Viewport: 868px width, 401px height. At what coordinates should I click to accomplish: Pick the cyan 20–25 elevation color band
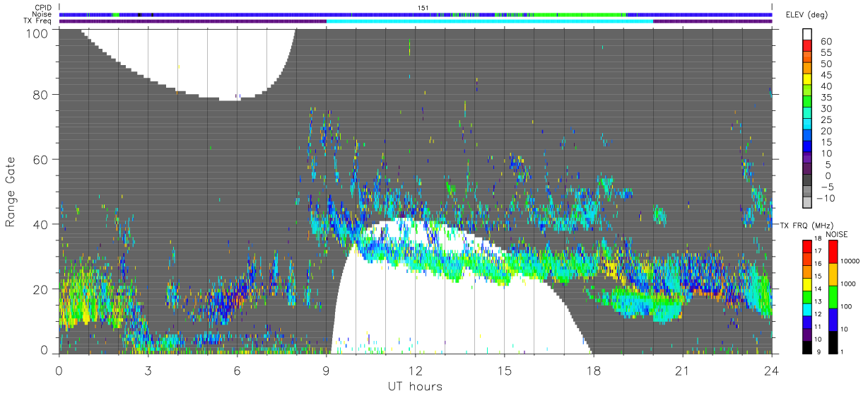(808, 124)
